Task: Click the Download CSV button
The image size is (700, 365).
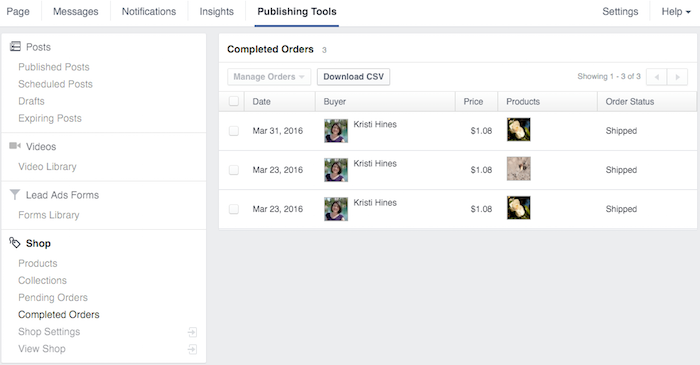Action: 354,77
